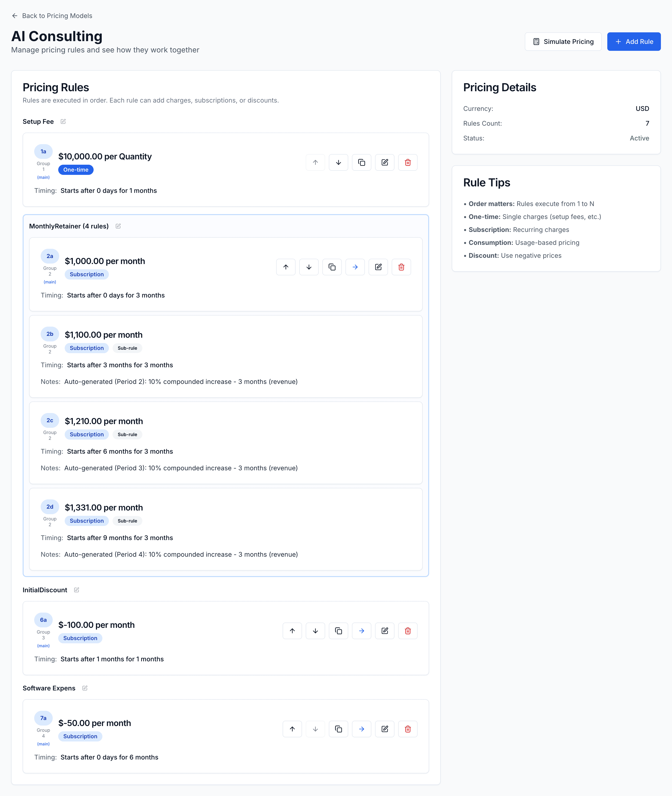Delete the $-50.00 per month rule
672x796 pixels.
coord(408,729)
